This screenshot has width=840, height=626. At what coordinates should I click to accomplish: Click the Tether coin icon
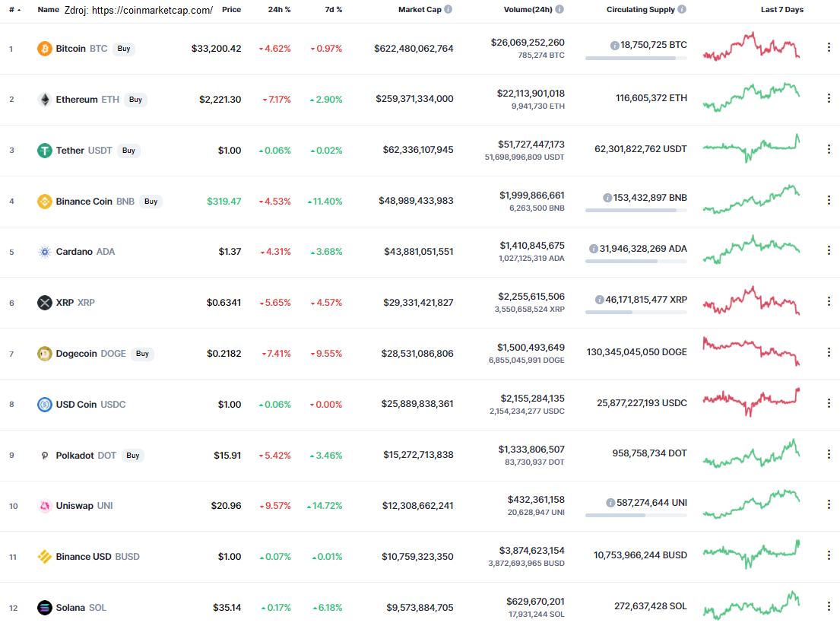click(x=45, y=151)
